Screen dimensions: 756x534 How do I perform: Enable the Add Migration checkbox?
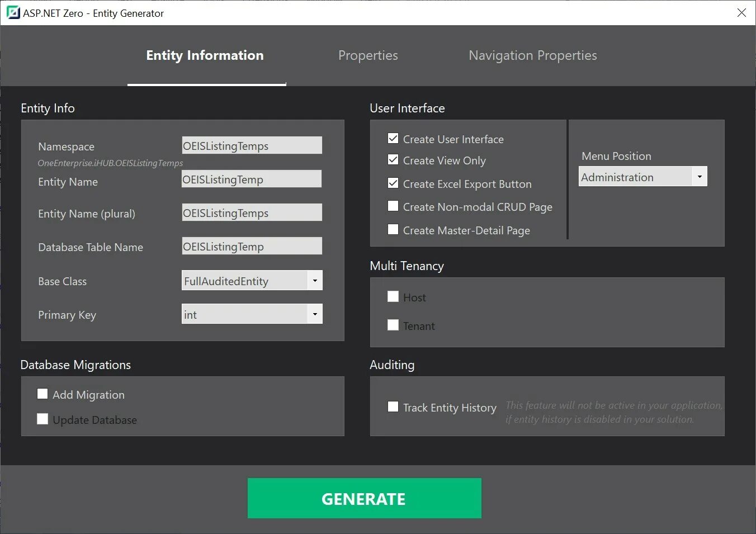(42, 394)
